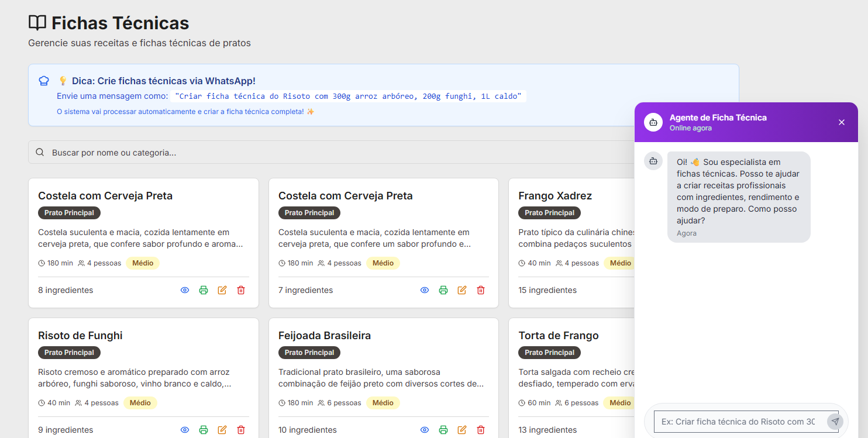Click the chat message input box

pyautogui.click(x=737, y=421)
